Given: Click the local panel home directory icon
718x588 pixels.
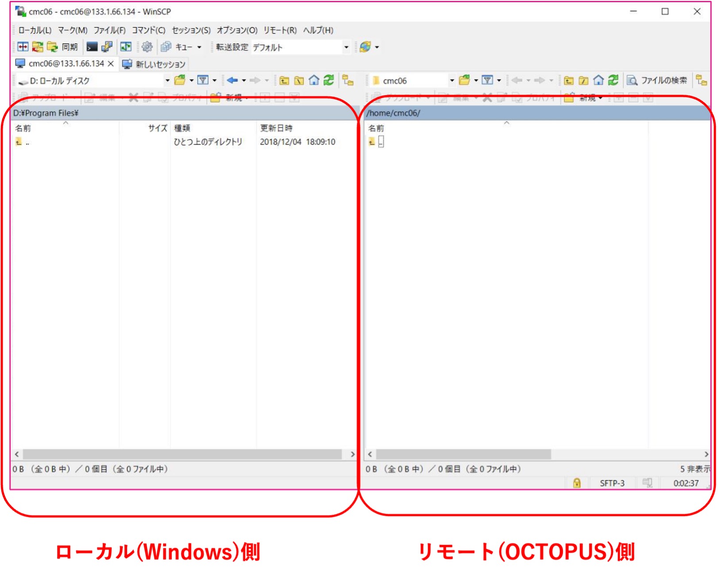Looking at the screenshot, I should coord(313,80).
